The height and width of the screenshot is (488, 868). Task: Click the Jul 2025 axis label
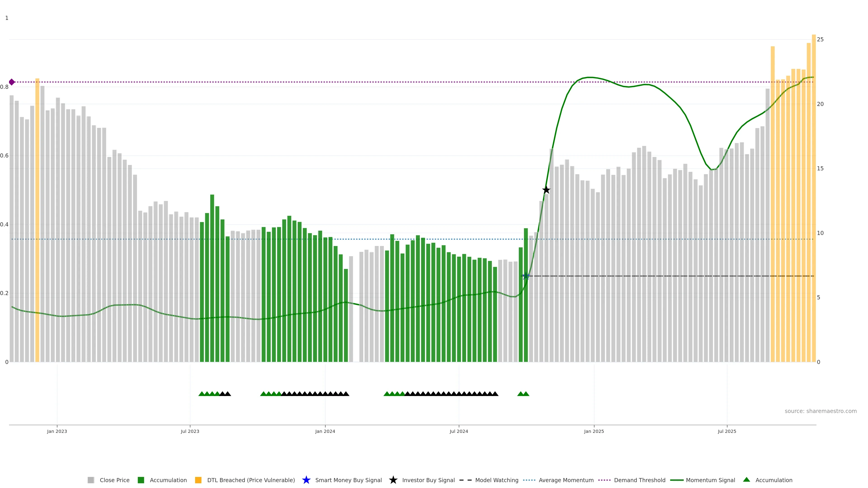727,431
